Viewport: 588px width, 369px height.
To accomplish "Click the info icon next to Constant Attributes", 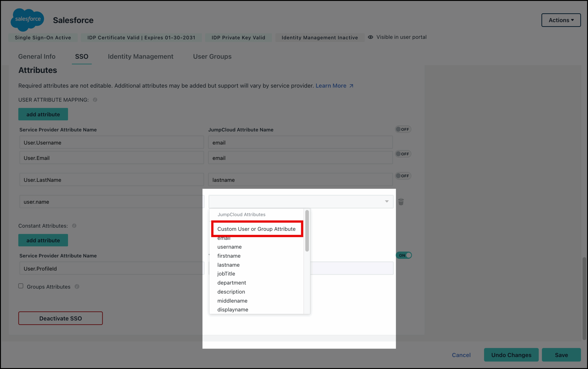I will (74, 226).
